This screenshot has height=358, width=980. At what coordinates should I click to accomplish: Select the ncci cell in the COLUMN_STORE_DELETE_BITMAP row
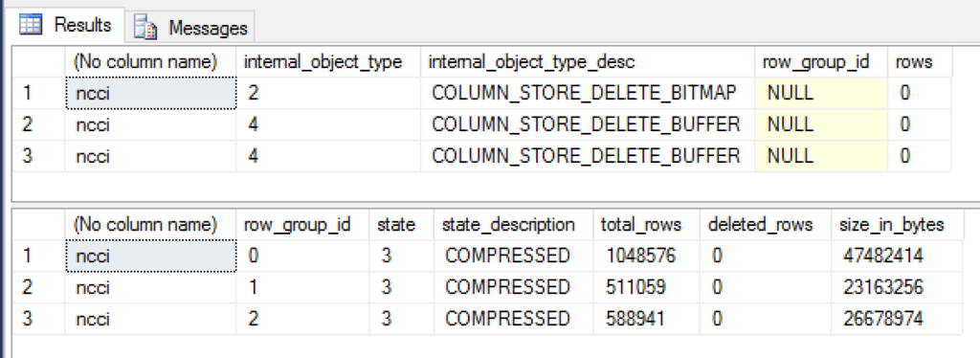(x=150, y=93)
